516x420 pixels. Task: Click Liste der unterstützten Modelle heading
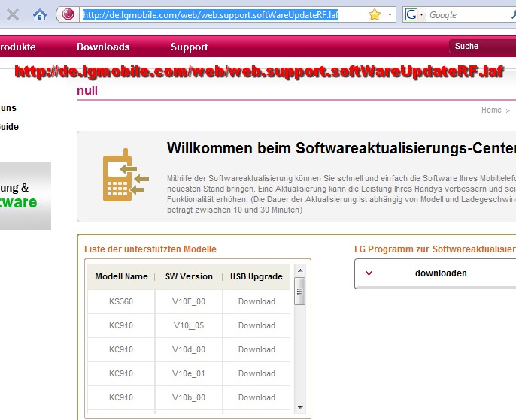(x=150, y=249)
